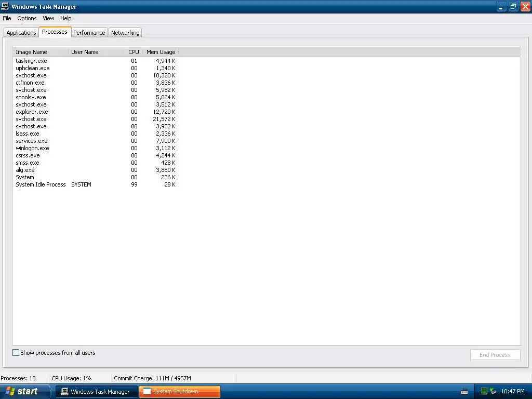The height and width of the screenshot is (399, 532).
Task: Switch to the Performance tab
Action: 89,33
